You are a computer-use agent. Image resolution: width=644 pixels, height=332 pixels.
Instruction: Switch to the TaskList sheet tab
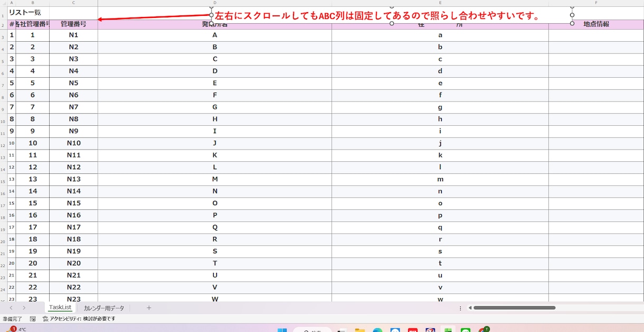pyautogui.click(x=60, y=307)
